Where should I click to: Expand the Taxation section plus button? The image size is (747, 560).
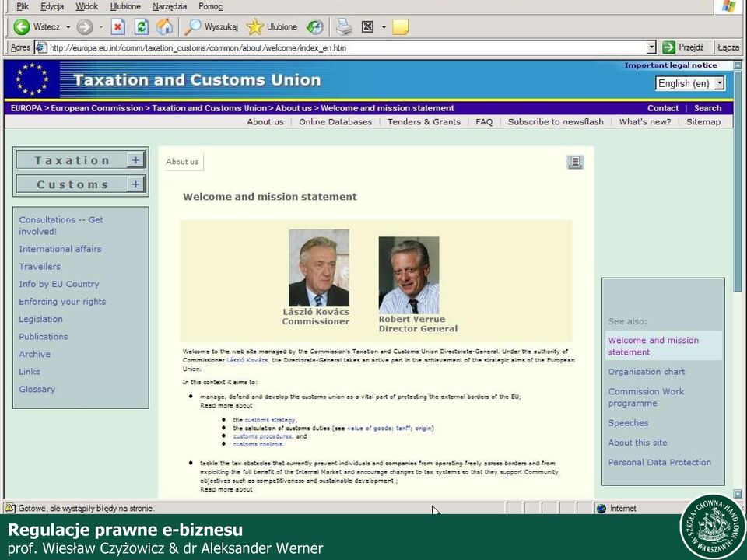[135, 160]
